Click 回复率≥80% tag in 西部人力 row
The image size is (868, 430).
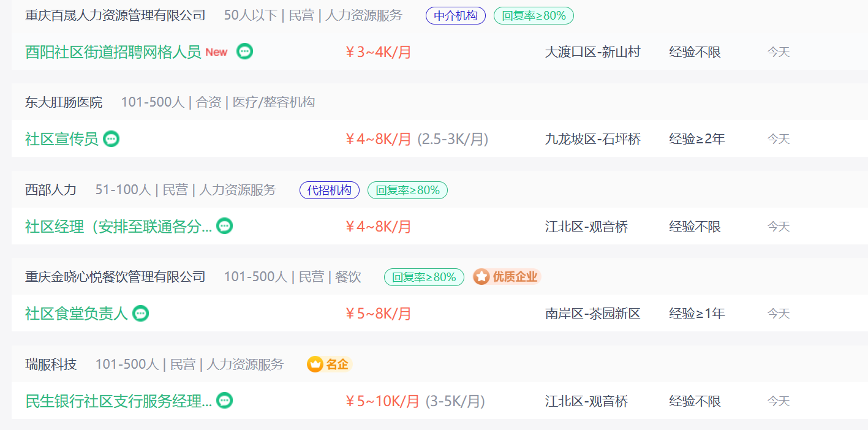click(407, 190)
